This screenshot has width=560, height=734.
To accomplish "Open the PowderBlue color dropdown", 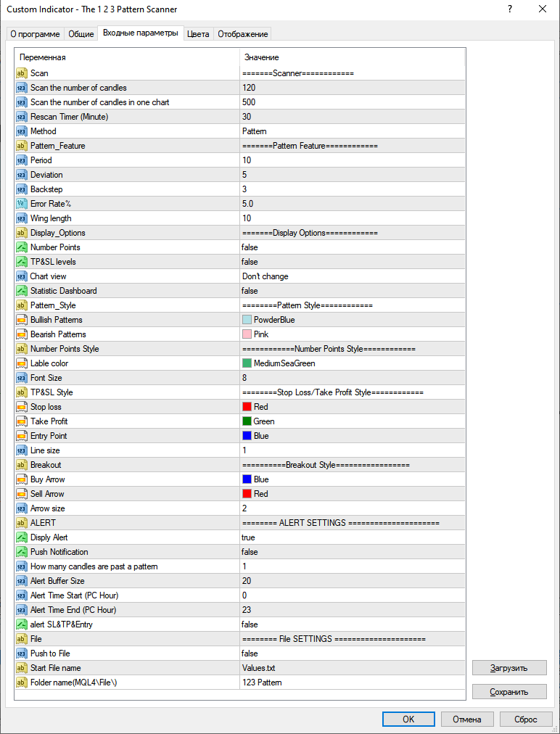I will pos(352,320).
